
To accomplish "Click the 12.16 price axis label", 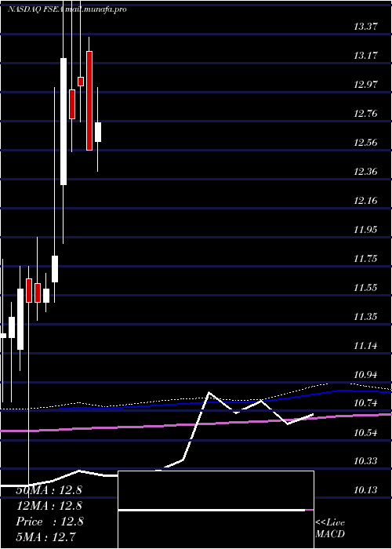I will [365, 201].
